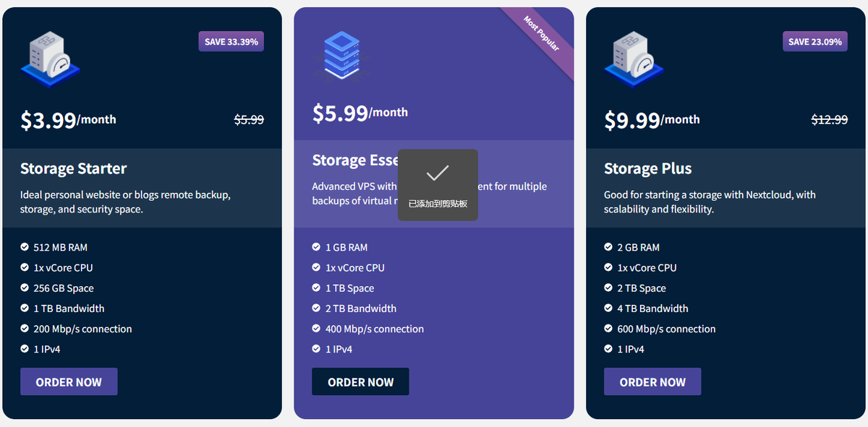Click the 'Ideal personal website or blogs' description

click(x=126, y=202)
